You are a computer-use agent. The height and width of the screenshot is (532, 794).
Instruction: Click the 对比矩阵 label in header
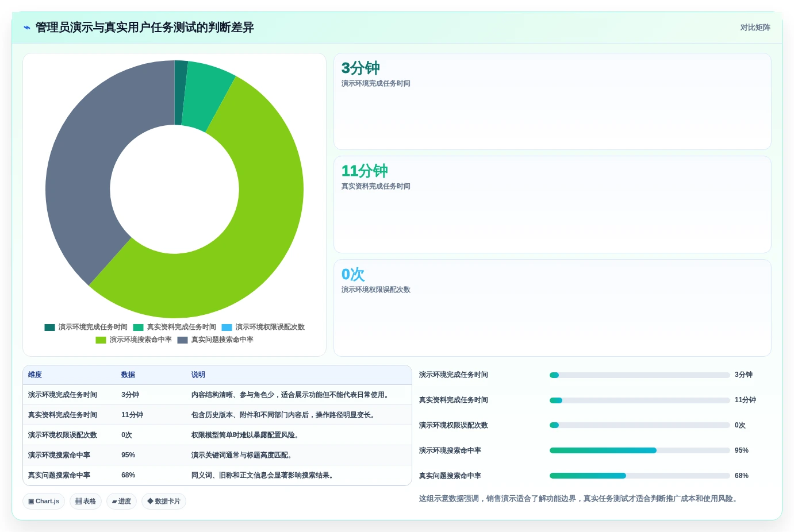[755, 28]
